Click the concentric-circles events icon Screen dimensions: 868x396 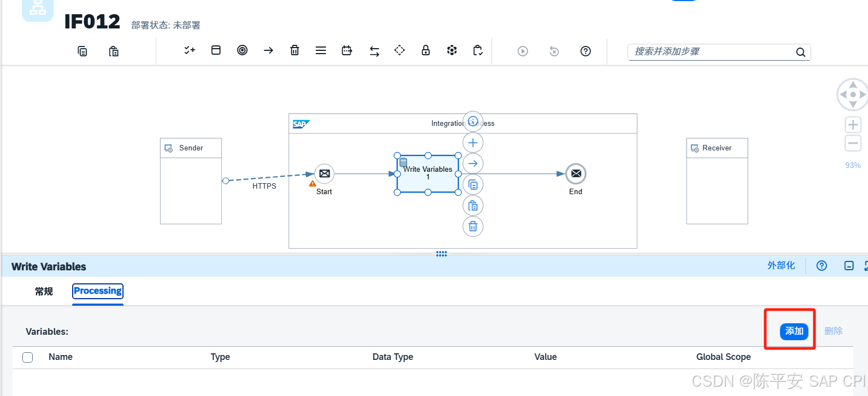(x=242, y=50)
